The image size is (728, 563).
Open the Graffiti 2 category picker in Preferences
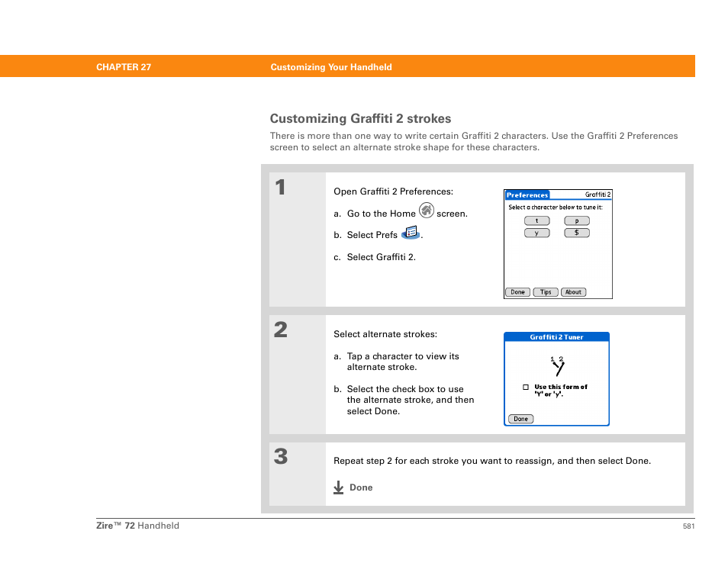[598, 195]
